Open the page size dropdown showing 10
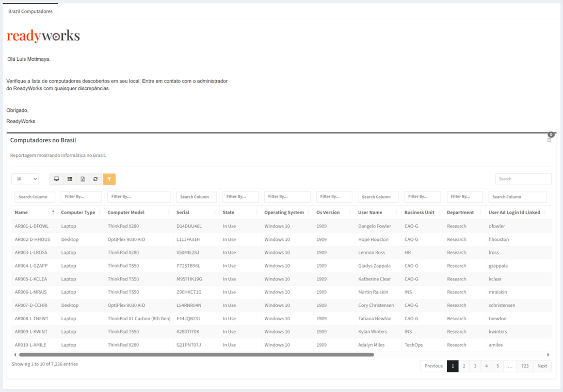This screenshot has height=392, width=563. point(25,179)
